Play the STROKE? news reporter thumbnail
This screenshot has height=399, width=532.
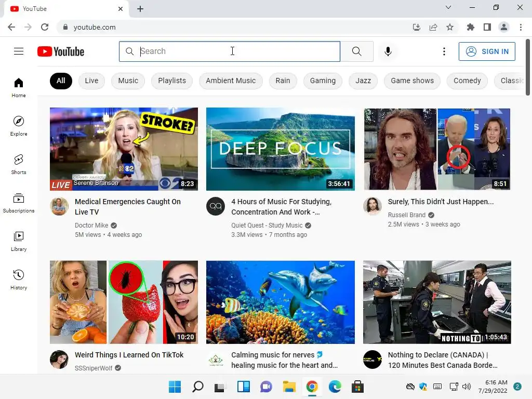[124, 149]
